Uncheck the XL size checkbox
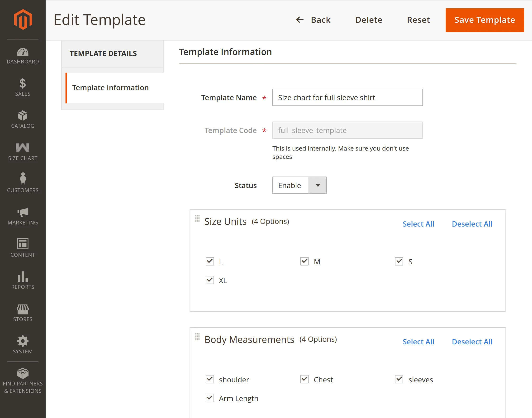This screenshot has width=532, height=418. pyautogui.click(x=210, y=280)
